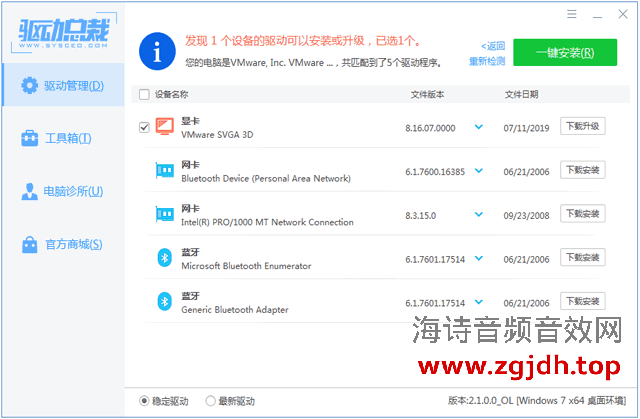The image size is (640, 419).
Task: Click the gear icon beside 驱动管理
Action: coord(29,86)
